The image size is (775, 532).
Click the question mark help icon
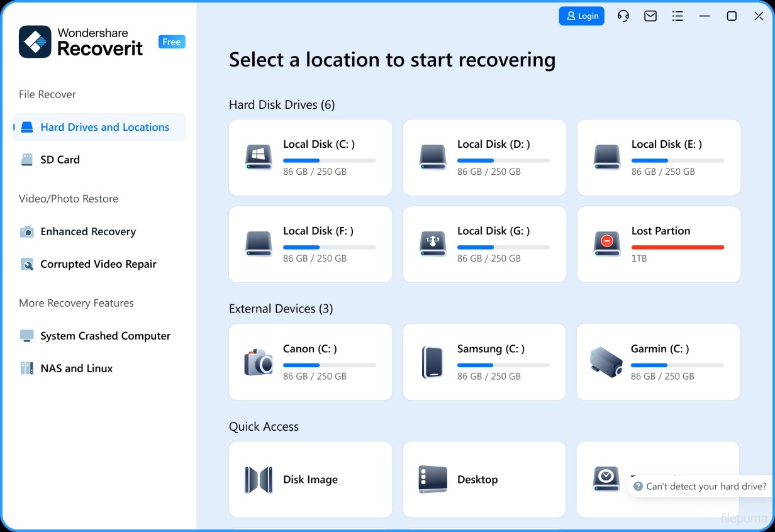pyautogui.click(x=637, y=486)
